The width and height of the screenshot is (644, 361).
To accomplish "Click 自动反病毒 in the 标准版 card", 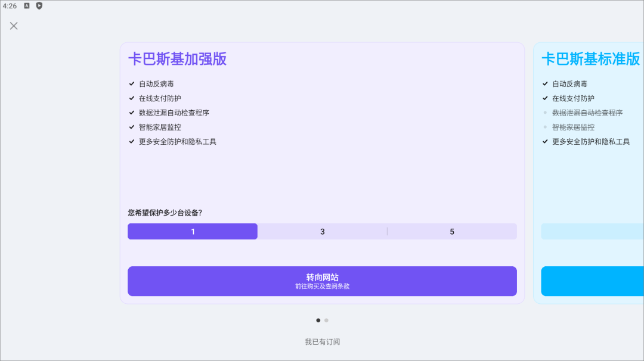I will point(569,84).
